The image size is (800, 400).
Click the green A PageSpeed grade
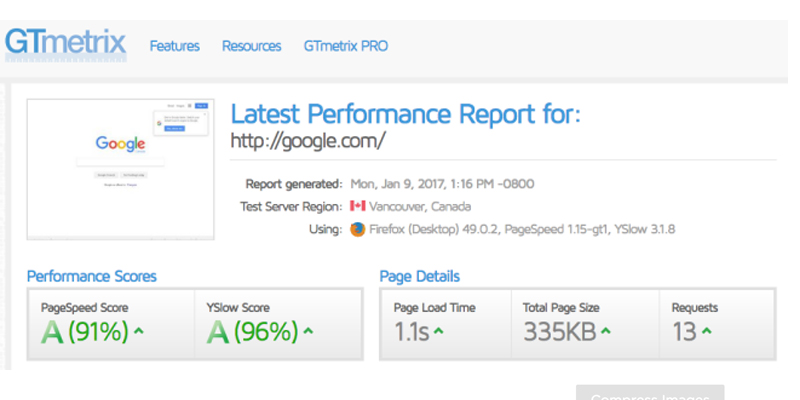pos(51,332)
